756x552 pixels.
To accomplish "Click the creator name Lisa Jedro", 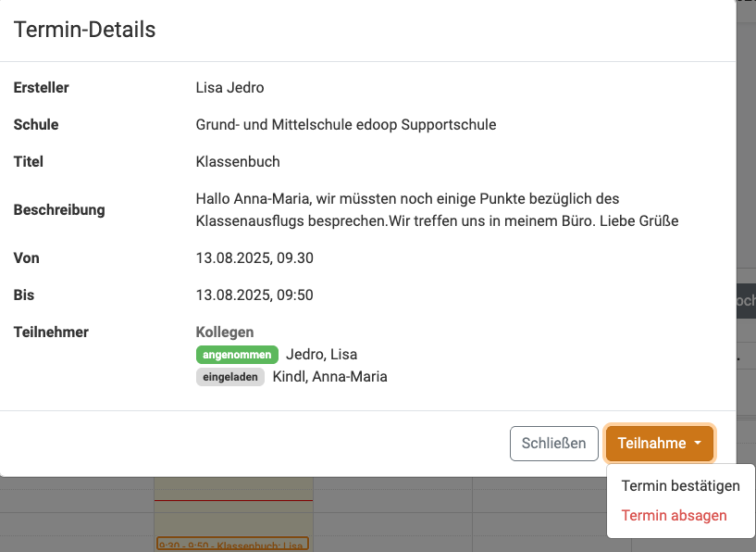I will (x=230, y=87).
